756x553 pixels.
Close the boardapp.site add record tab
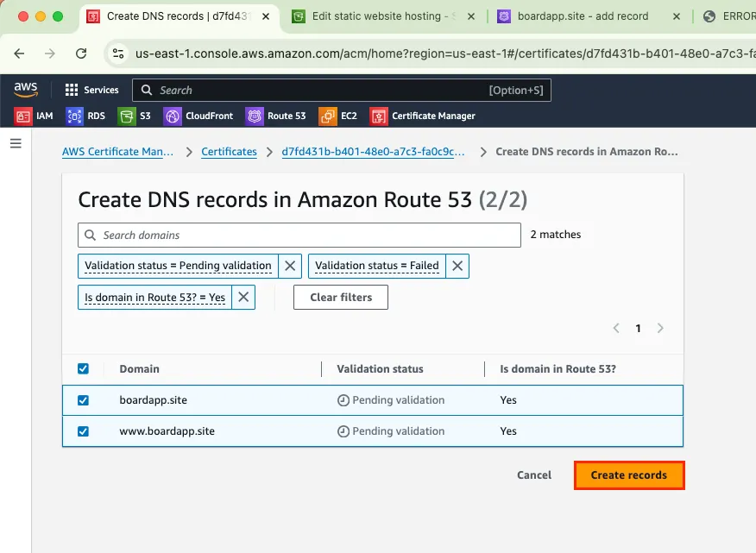[x=677, y=16]
